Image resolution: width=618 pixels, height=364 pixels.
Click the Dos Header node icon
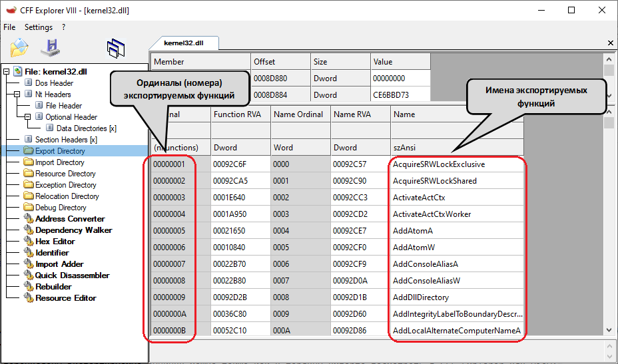(x=29, y=83)
